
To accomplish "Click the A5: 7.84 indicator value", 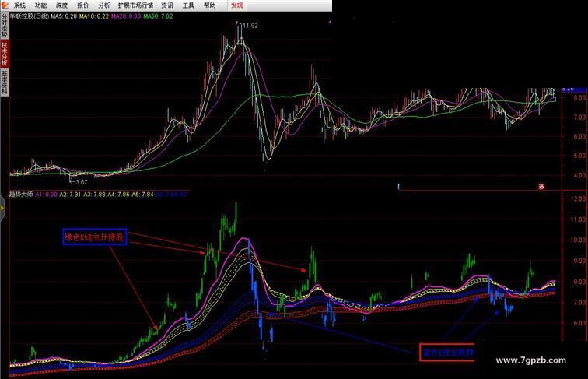I will (142, 195).
